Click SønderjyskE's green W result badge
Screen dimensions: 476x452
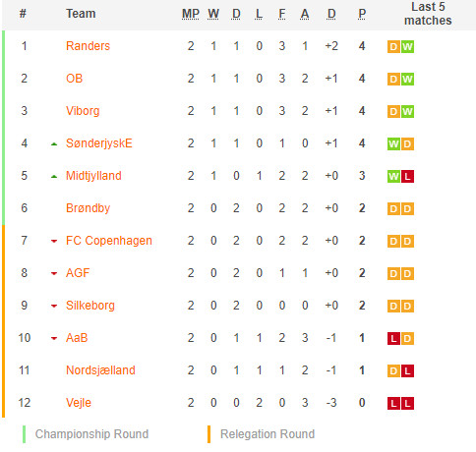click(393, 144)
